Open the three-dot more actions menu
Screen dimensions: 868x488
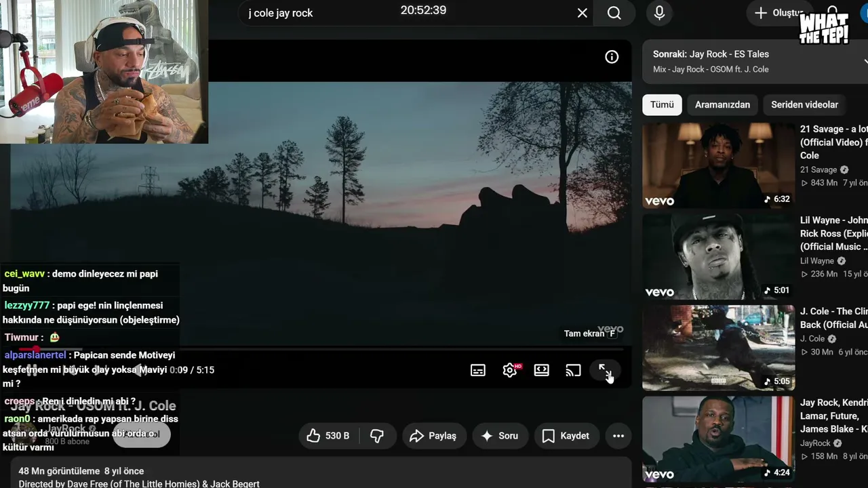tap(618, 436)
